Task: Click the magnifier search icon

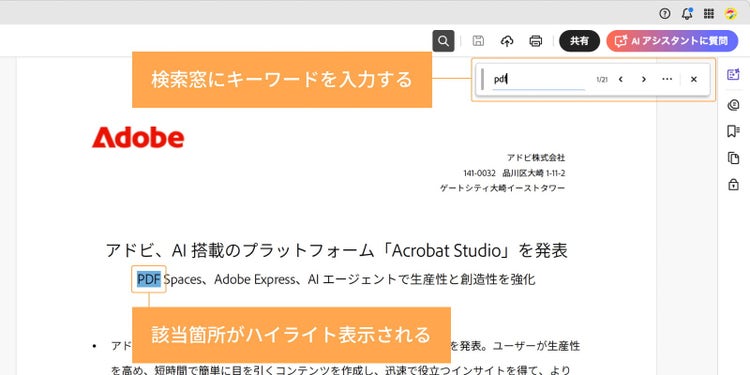Action: [443, 41]
